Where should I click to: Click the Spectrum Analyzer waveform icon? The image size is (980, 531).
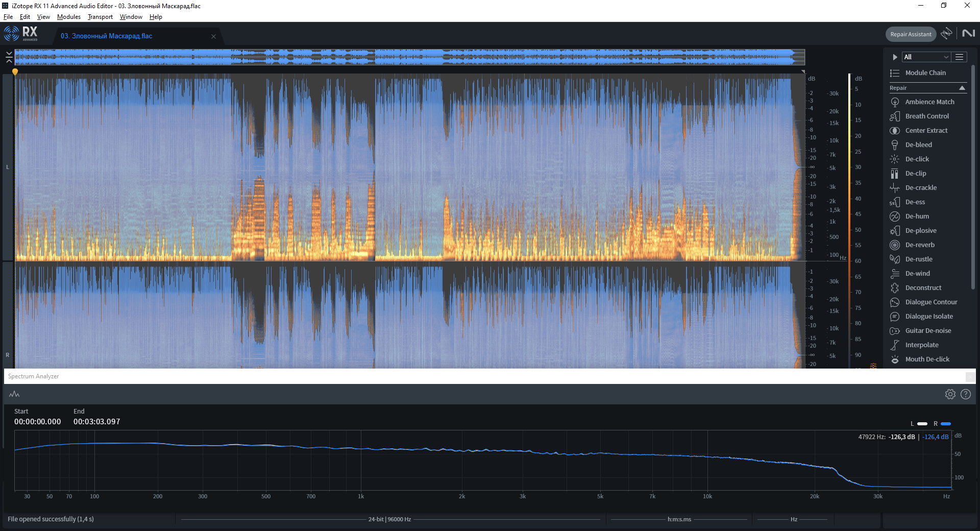tap(14, 394)
